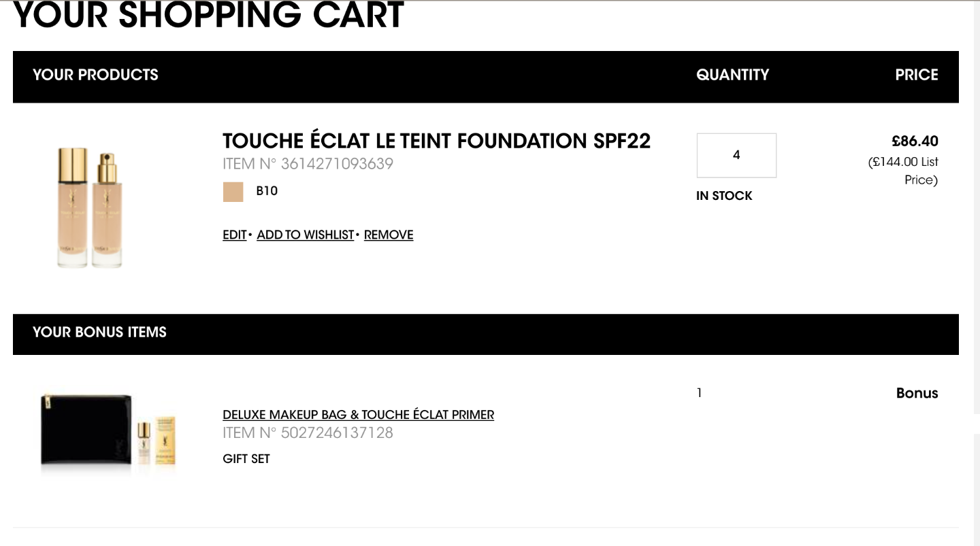Click the Your Bonus Items header bar

486,334
